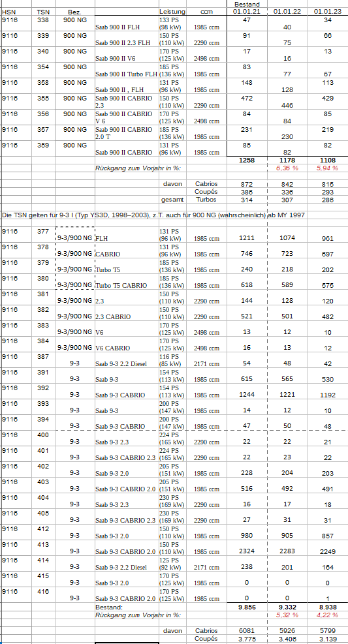This screenshot has height=644, width=348.
Task: Select the 9.856 Bestand total cell
Action: coord(247,607)
